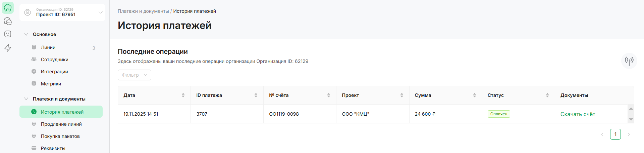Click Платежи и документы breadcrumb link
644x153 pixels.
(143, 11)
